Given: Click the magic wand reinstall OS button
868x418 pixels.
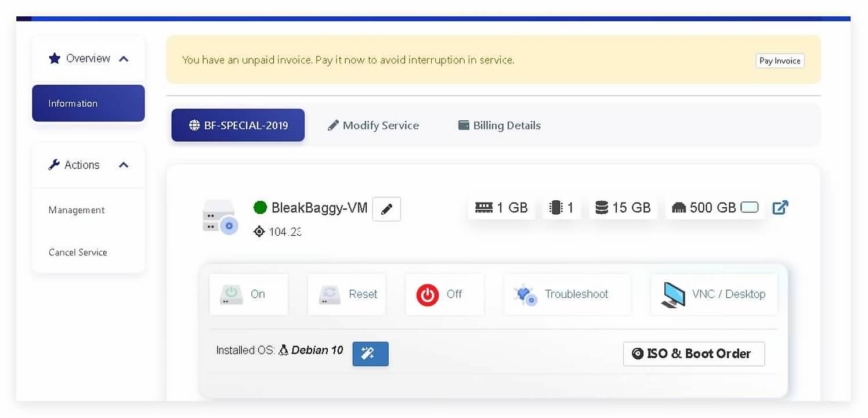Looking at the screenshot, I should pyautogui.click(x=370, y=354).
